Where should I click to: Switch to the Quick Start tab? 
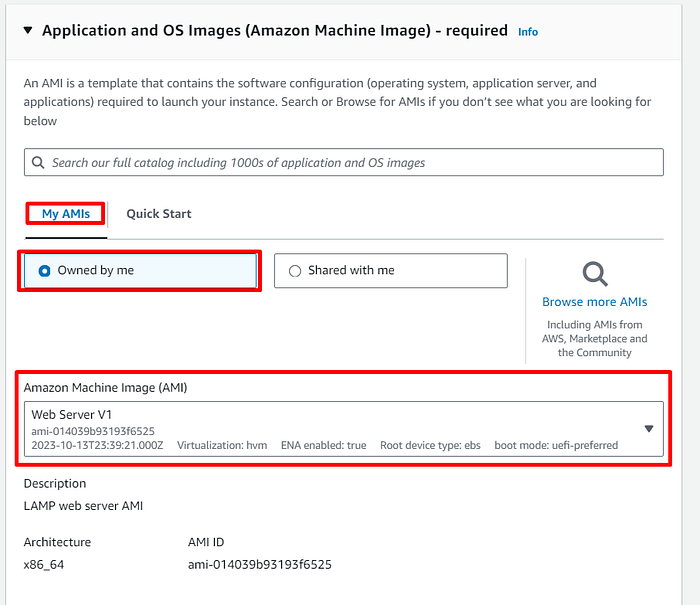pyautogui.click(x=159, y=214)
